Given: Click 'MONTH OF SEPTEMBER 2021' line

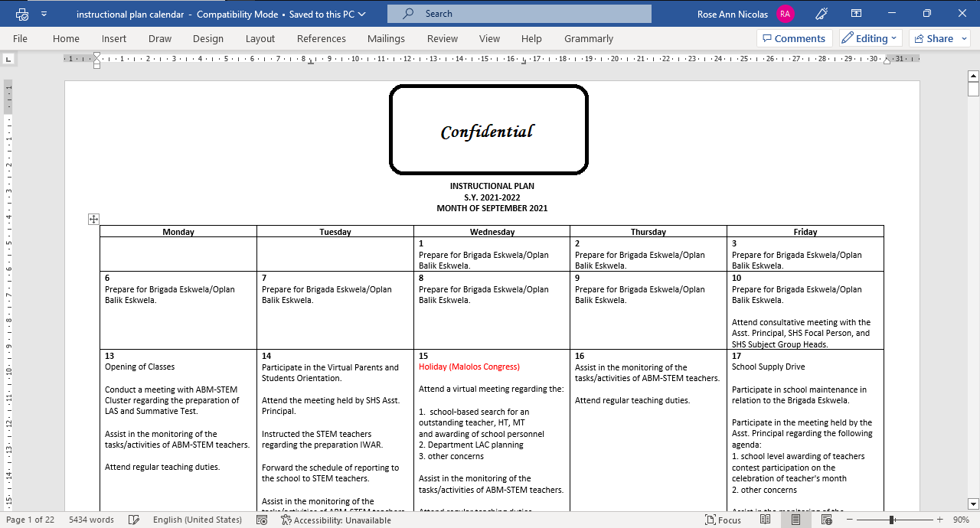Looking at the screenshot, I should 492,208.
